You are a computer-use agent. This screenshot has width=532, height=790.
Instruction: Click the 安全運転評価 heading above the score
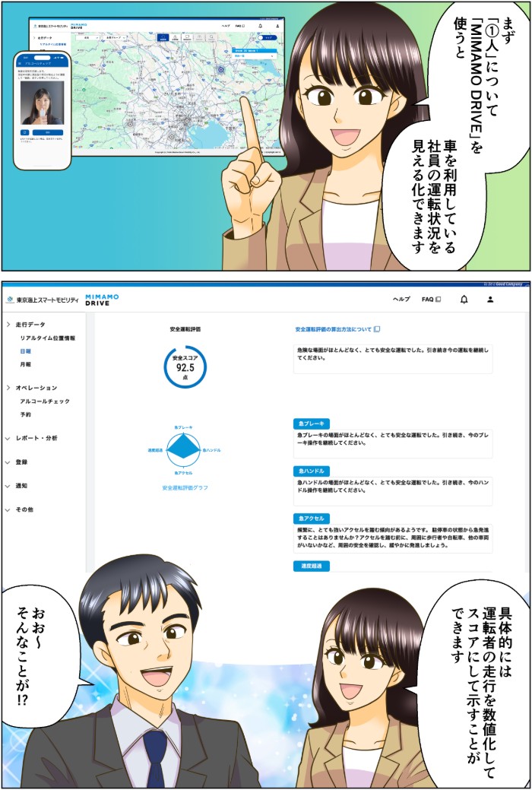coord(185,329)
